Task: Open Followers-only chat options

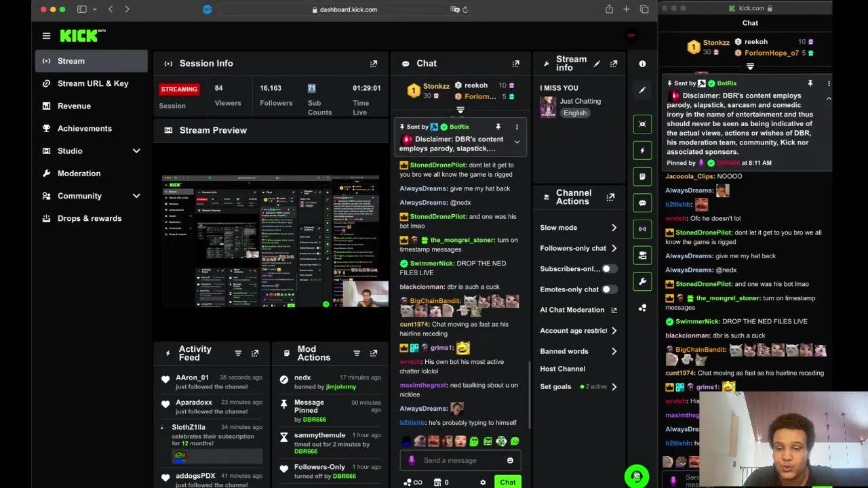Action: tap(578, 248)
